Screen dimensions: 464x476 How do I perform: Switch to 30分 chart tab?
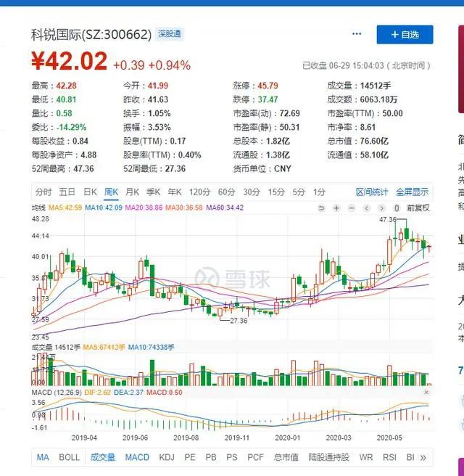click(x=252, y=192)
